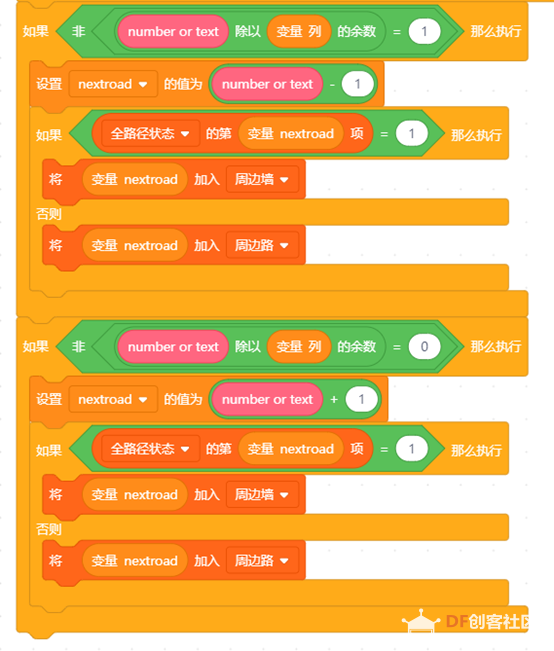The image size is (554, 651).
Task: Open the nextroad dropdown in first 设置 block
Action: 113,84
